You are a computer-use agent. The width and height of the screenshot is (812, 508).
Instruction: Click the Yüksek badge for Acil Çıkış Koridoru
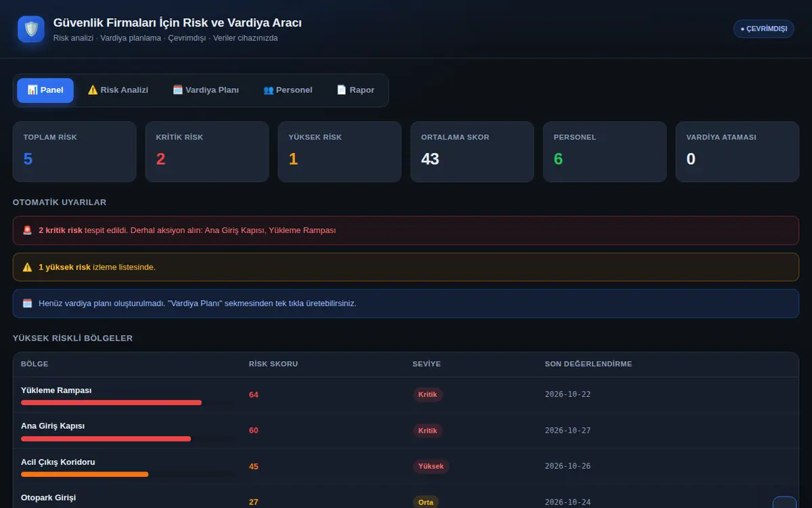coord(431,467)
